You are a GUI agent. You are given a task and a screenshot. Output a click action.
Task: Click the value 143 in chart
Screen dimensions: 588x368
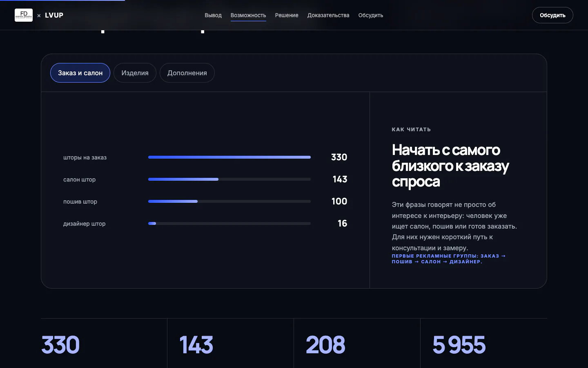coord(340,179)
